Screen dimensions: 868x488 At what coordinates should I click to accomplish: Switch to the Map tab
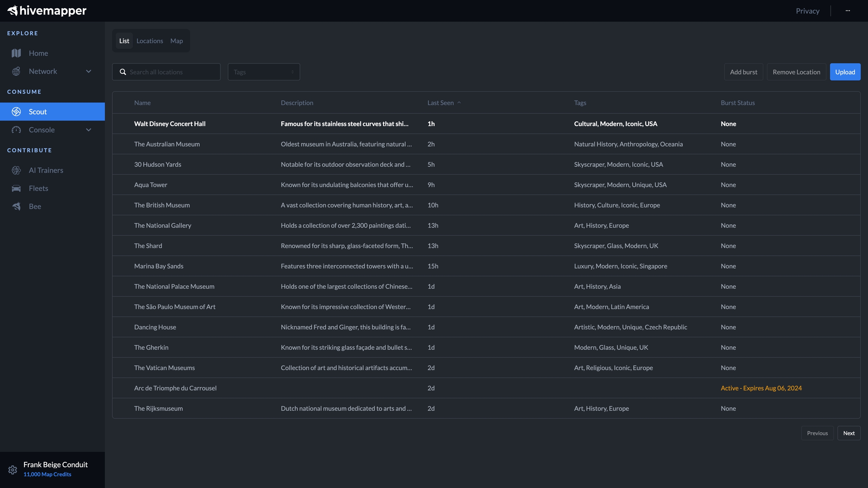[x=176, y=41]
